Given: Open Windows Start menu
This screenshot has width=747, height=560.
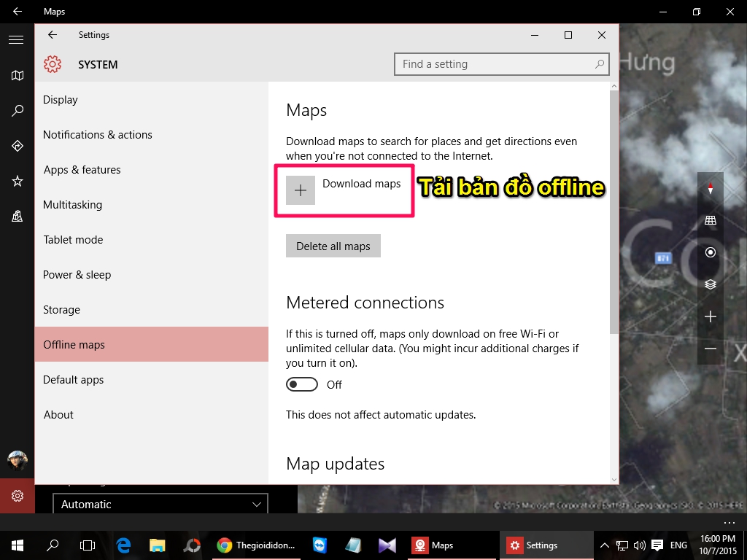Looking at the screenshot, I should [x=18, y=545].
